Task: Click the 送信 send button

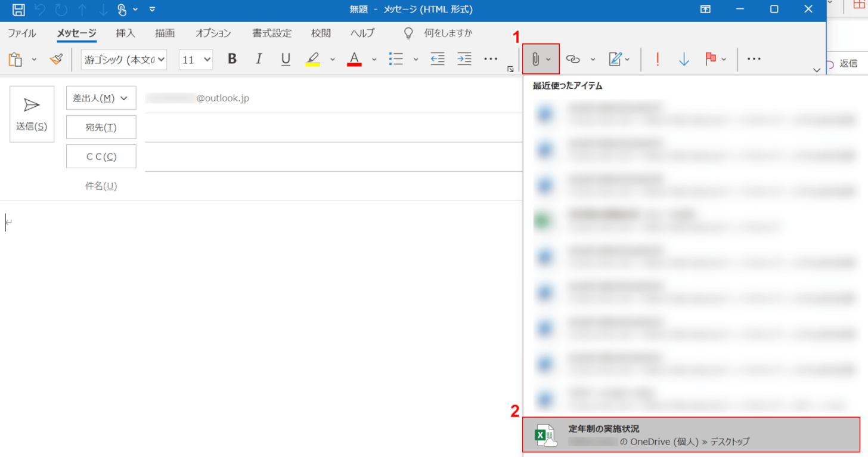Action: 32,114
